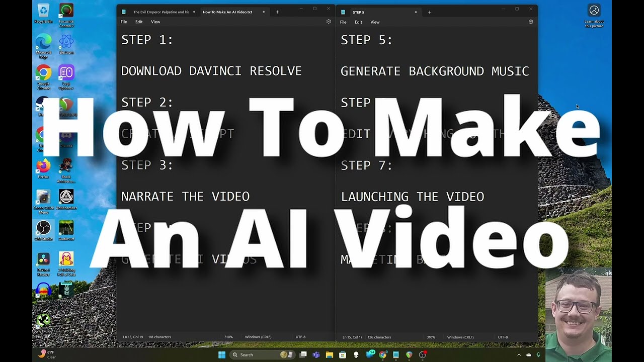Add new tab in left Notepad window

[277, 12]
